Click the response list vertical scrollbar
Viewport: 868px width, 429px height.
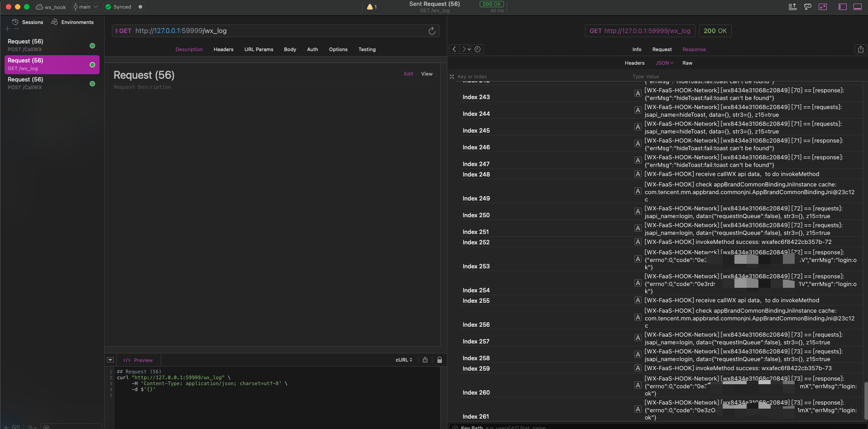click(865, 400)
